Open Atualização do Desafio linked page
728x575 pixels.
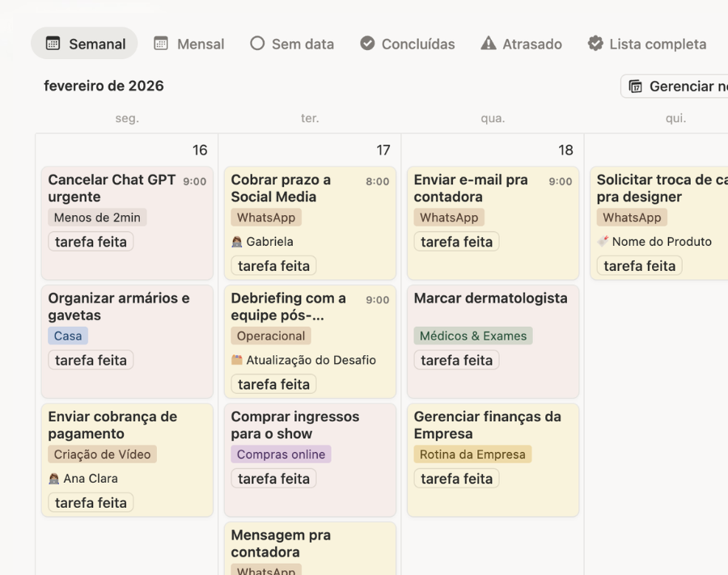point(311,361)
